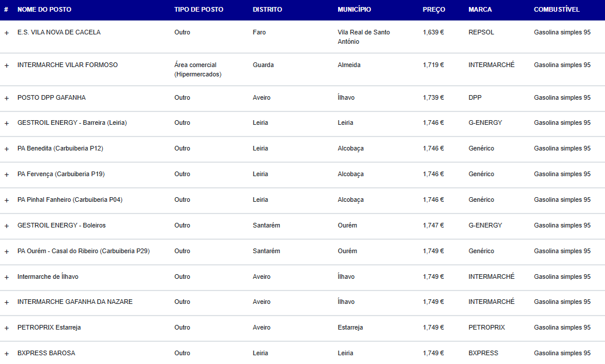Viewport: 605px width, 364px height.
Task: Click Santarém district in GESTROIL Boleiros row
Action: [x=267, y=226]
